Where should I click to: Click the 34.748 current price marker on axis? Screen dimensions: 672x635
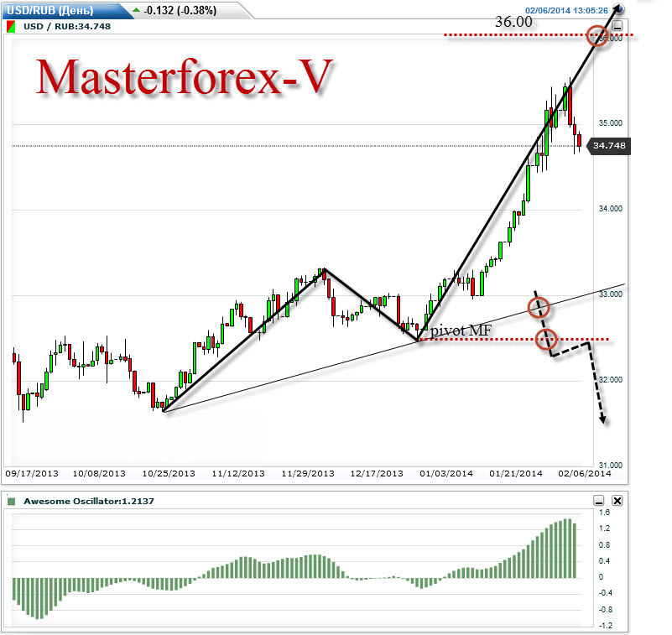(x=609, y=146)
